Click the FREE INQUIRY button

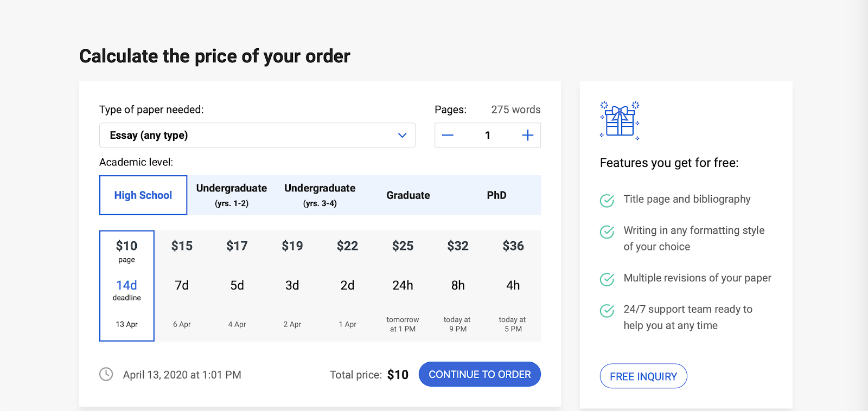[643, 376]
